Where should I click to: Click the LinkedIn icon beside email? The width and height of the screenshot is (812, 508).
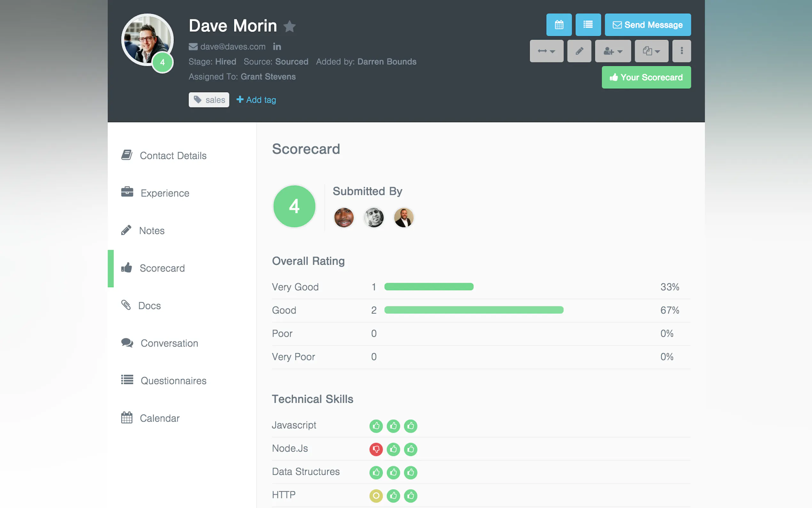coord(277,47)
